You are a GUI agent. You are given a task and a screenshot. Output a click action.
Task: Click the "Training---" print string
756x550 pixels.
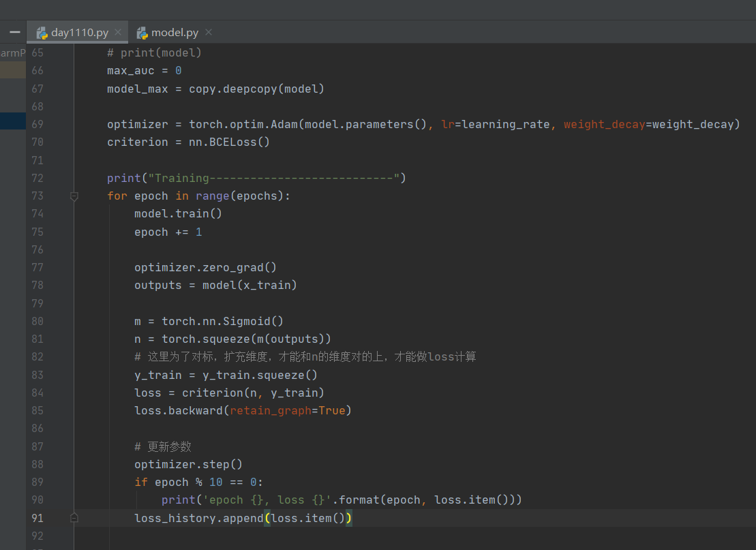(274, 179)
